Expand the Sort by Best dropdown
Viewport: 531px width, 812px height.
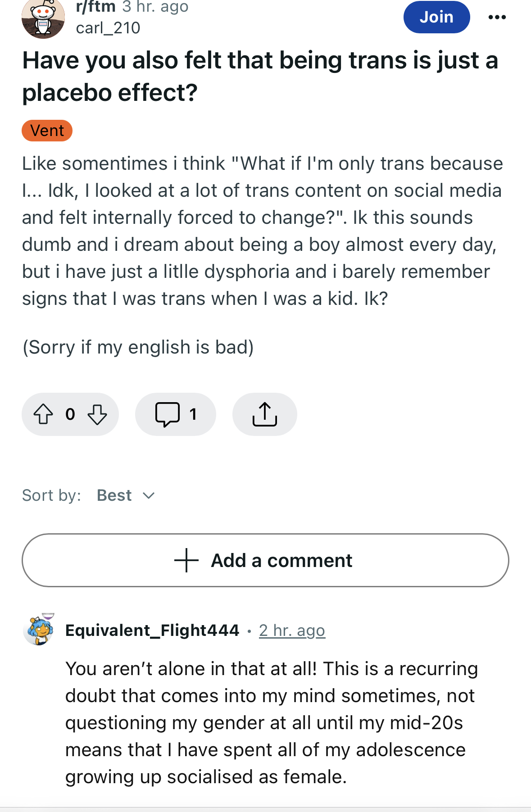click(126, 495)
